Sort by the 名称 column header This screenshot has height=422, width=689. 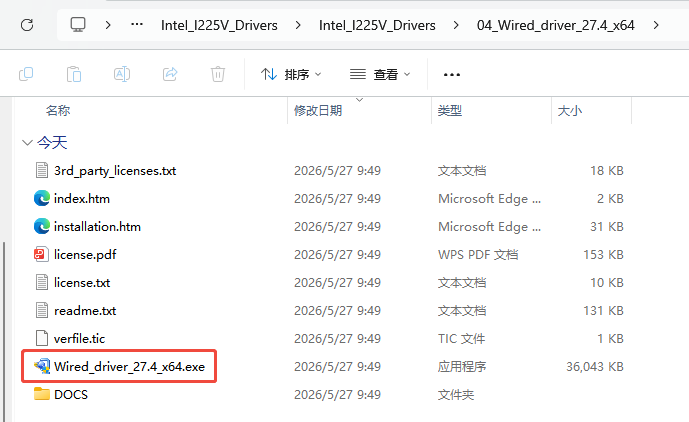pos(58,110)
